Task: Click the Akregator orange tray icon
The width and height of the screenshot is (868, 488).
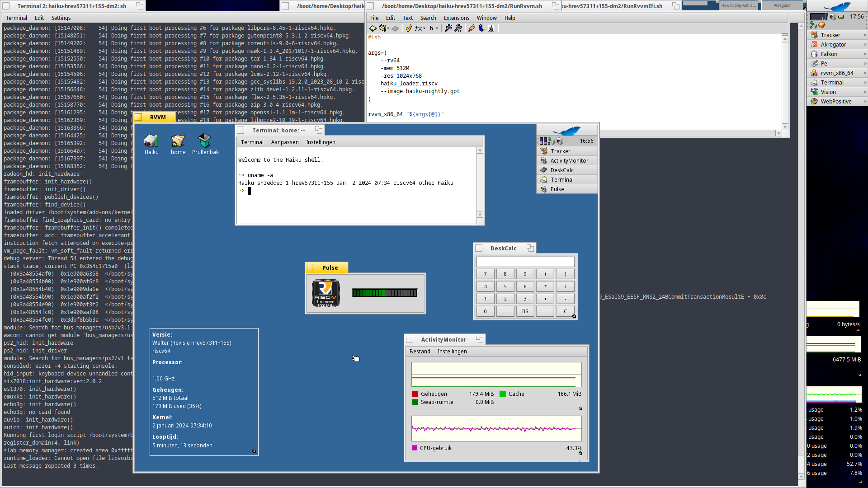Action: click(x=821, y=25)
